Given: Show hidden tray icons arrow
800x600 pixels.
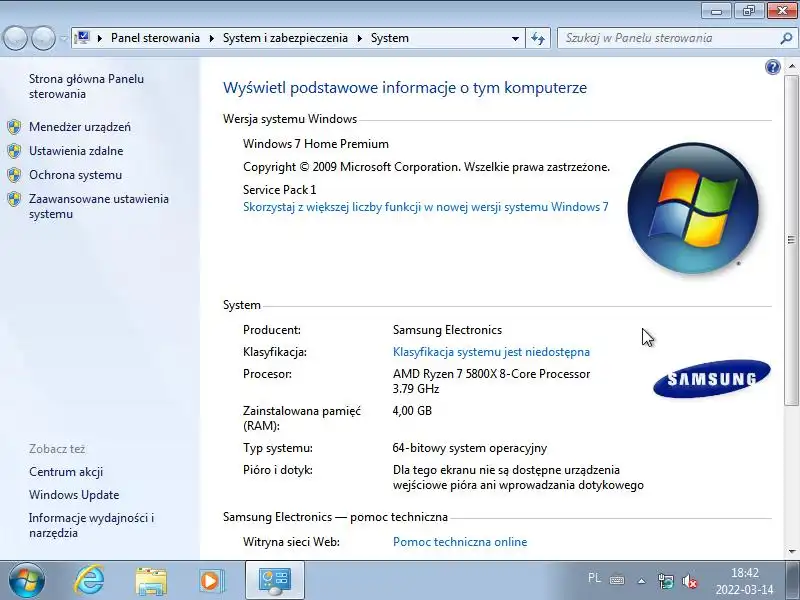Looking at the screenshot, I should tap(641, 581).
